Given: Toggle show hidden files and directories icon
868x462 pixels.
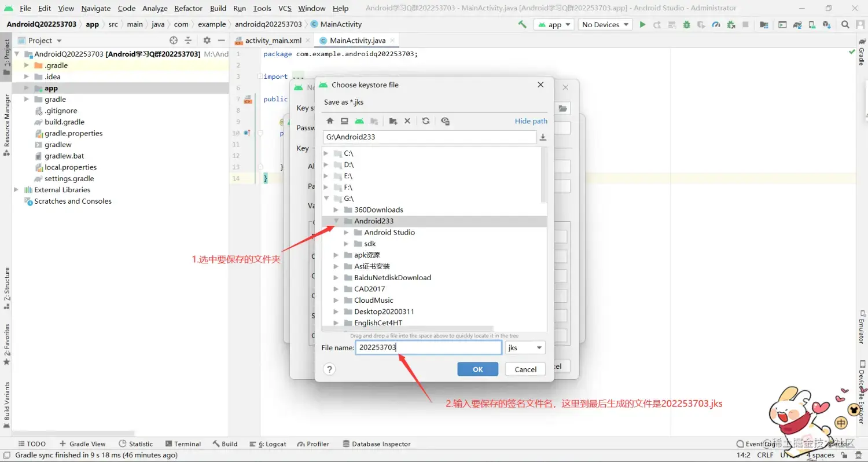Looking at the screenshot, I should point(445,121).
